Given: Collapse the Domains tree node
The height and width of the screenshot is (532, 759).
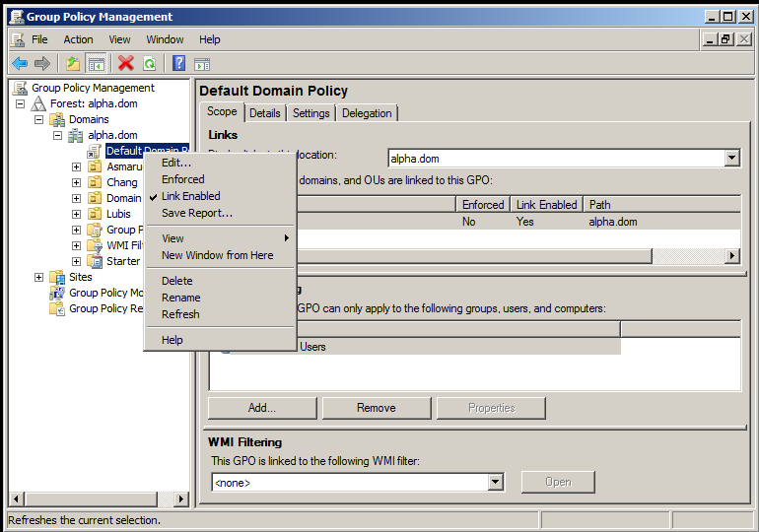Looking at the screenshot, I should [38, 119].
